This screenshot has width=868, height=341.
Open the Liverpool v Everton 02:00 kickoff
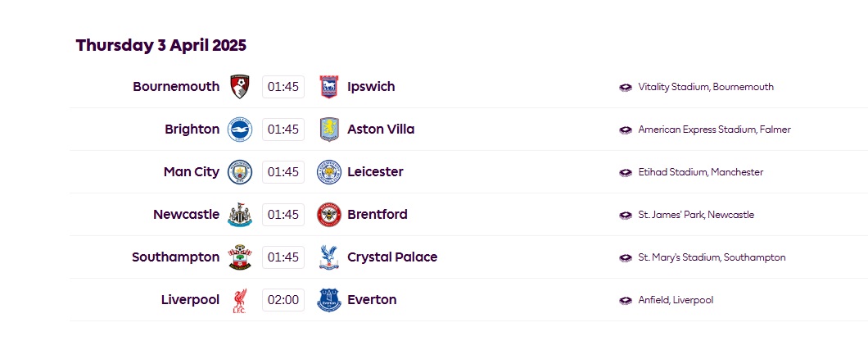[x=283, y=300]
